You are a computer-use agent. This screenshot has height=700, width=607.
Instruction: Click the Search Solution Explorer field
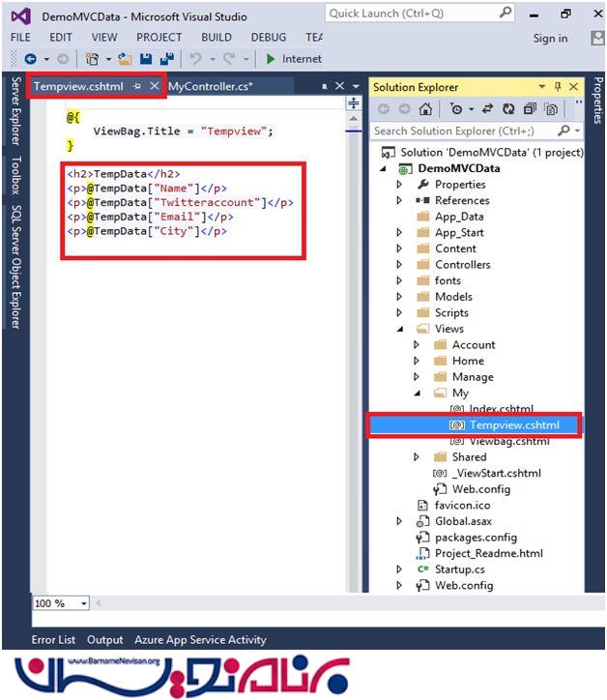pos(465,131)
